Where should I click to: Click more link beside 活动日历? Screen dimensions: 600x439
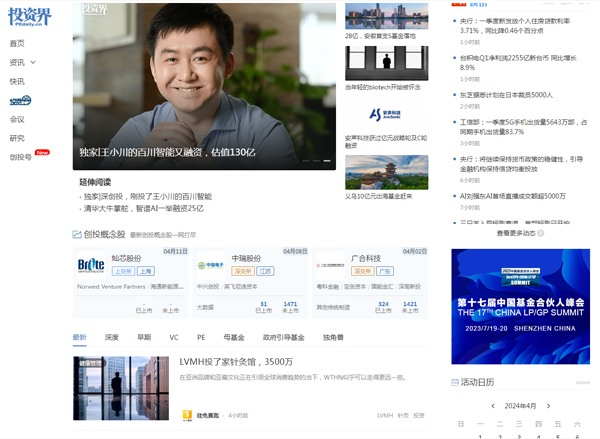coord(583,382)
